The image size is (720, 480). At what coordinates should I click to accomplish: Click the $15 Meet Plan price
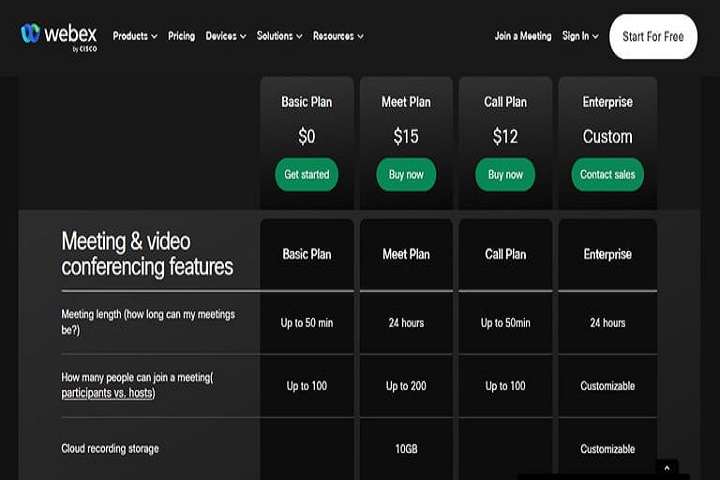[x=406, y=136]
